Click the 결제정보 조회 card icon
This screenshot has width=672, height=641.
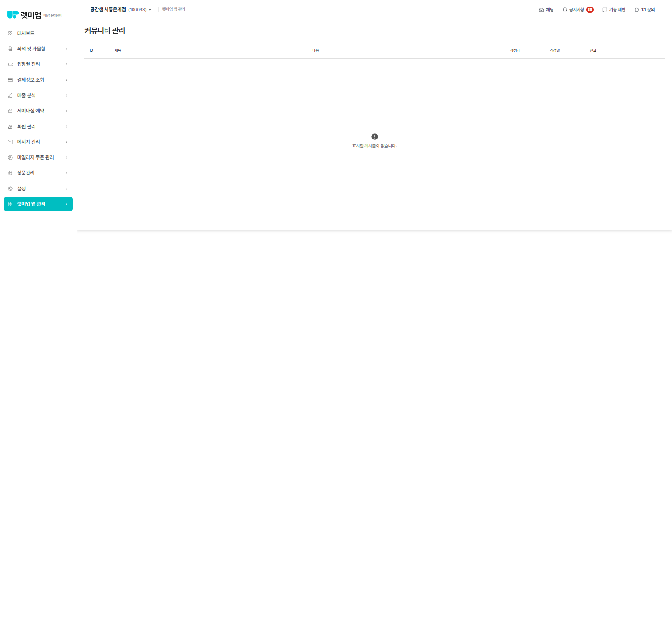click(x=10, y=80)
